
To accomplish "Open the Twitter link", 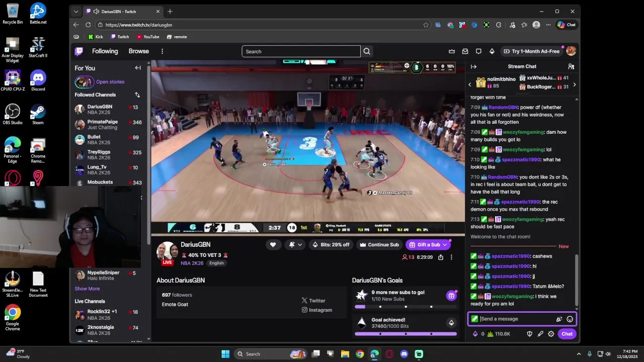I will click(313, 301).
